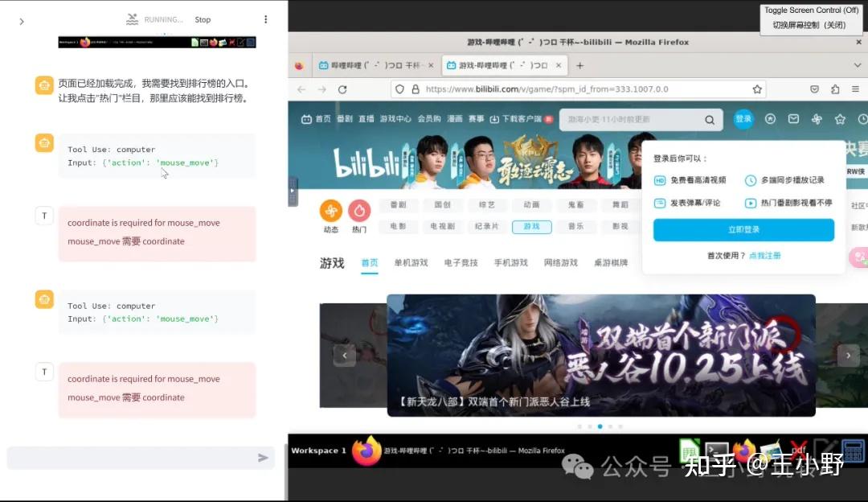Expand the side panel handle on page edge
The image size is (868, 502).
coord(293,191)
